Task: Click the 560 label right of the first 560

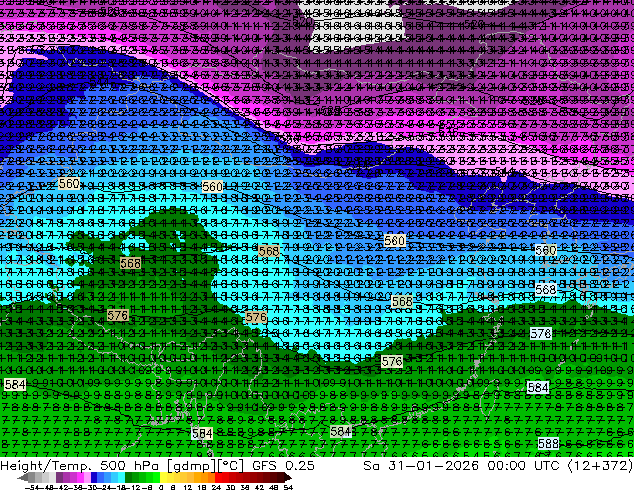Action: pos(212,186)
